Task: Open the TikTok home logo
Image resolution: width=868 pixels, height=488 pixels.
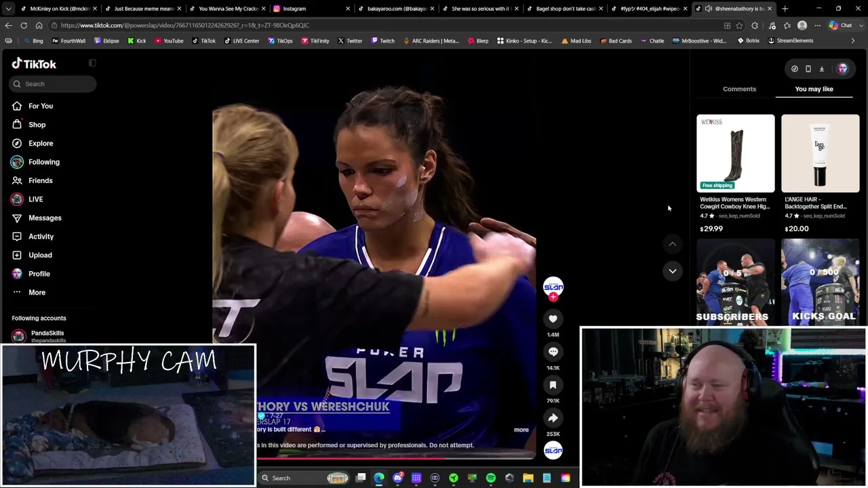Action: click(34, 64)
